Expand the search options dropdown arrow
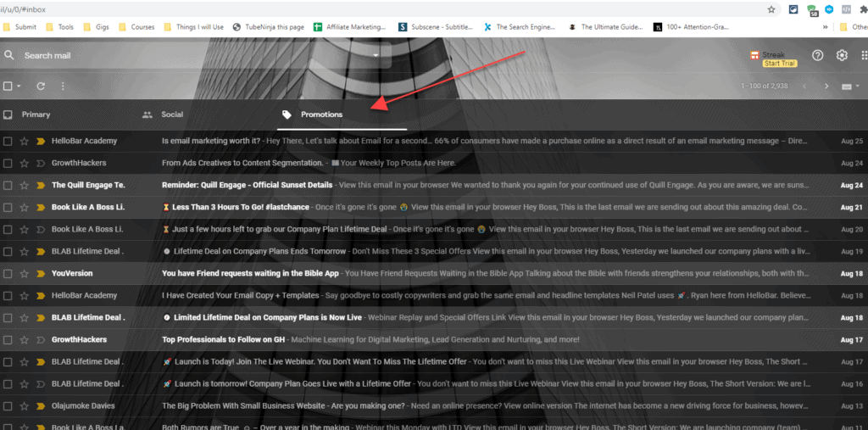Image resolution: width=868 pixels, height=430 pixels. [376, 55]
